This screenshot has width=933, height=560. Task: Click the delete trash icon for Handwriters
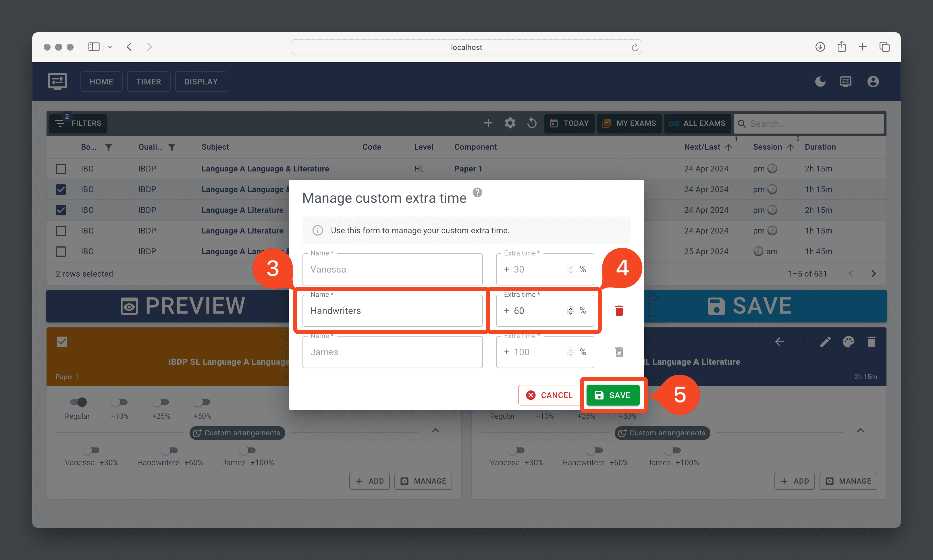click(x=619, y=310)
